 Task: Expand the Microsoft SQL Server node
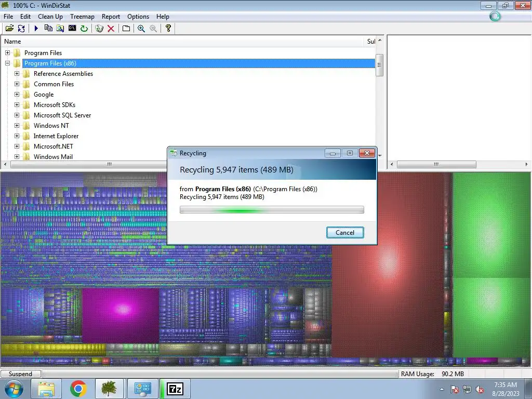pyautogui.click(x=17, y=115)
